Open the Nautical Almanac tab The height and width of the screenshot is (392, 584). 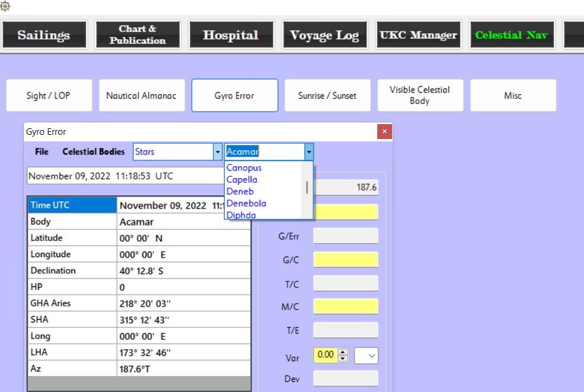141,96
